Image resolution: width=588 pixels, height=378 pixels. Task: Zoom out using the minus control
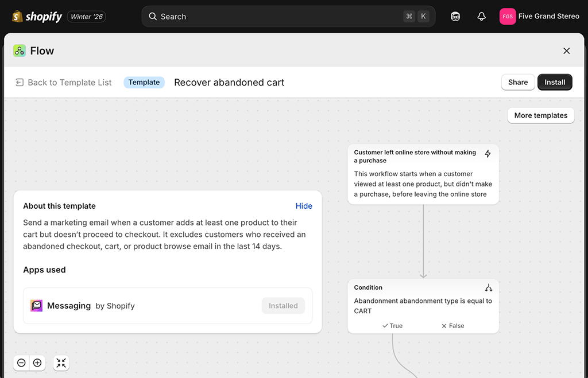[x=21, y=363]
